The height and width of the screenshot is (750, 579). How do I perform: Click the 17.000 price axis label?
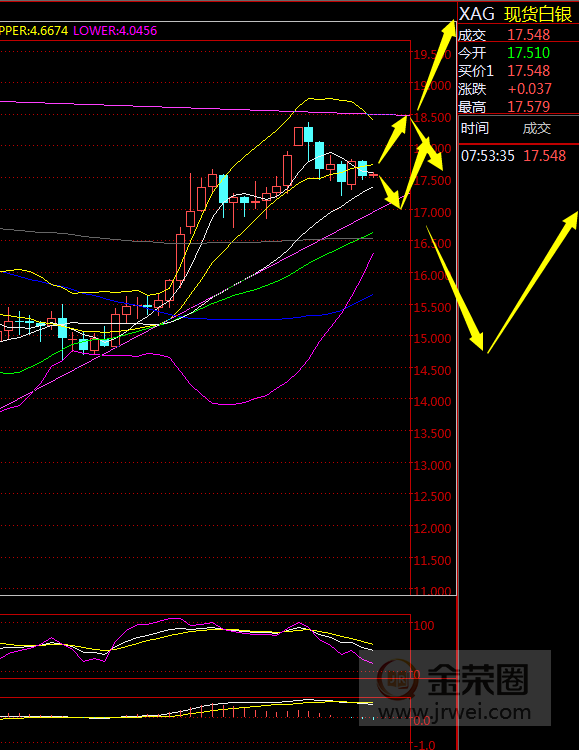click(433, 212)
